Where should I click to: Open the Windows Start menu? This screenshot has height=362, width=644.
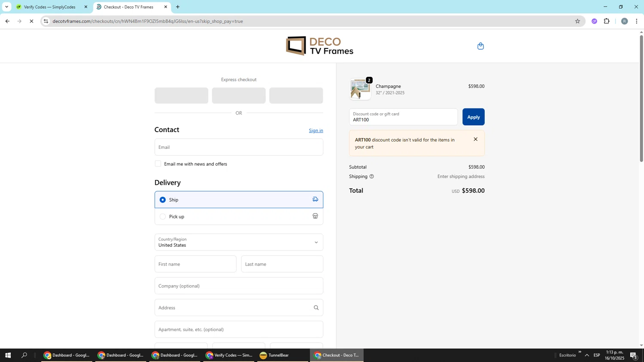(x=8, y=355)
